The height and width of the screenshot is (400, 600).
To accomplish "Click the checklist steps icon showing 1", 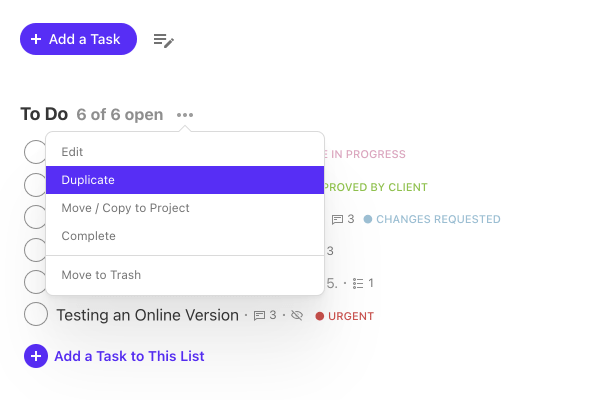I will coord(358,283).
